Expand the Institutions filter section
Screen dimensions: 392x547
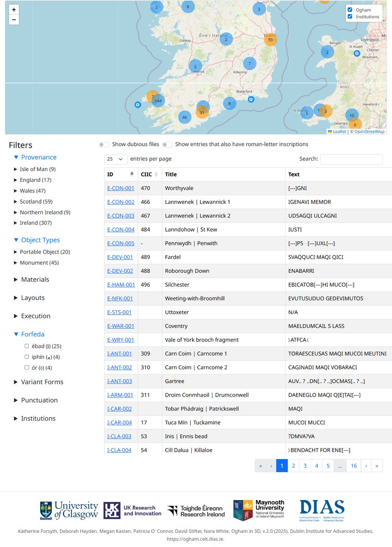click(x=35, y=418)
